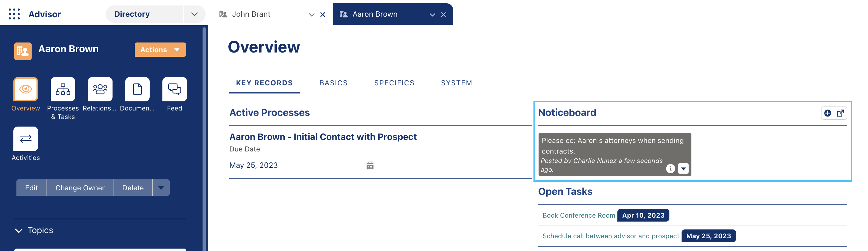Open the Activities arrows icon
This screenshot has height=251, width=868.
point(26,139)
